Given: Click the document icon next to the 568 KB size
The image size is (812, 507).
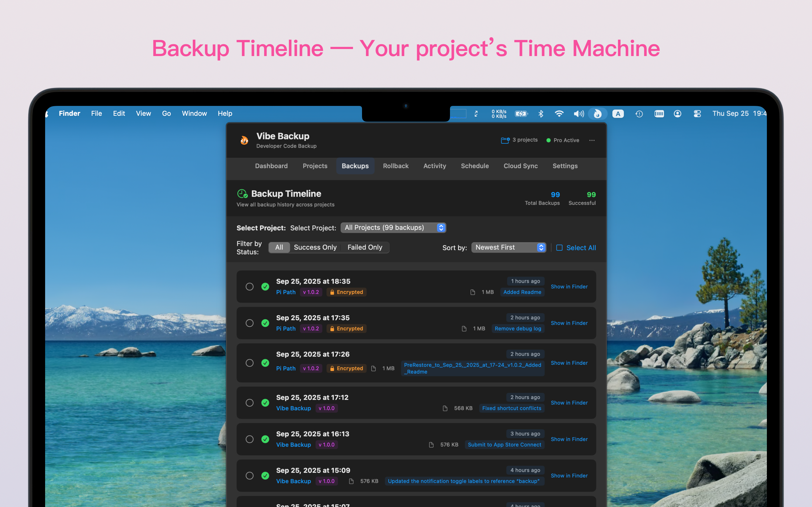Looking at the screenshot, I should click(x=445, y=408).
